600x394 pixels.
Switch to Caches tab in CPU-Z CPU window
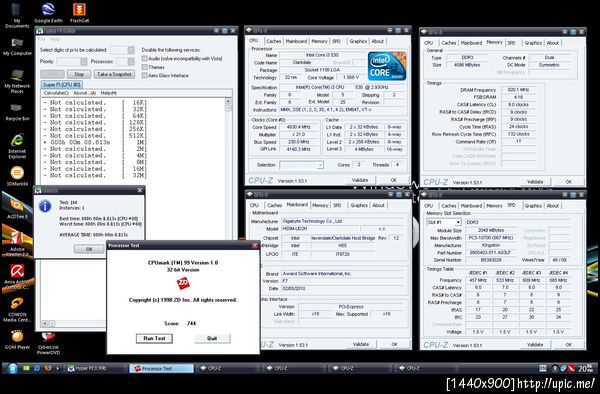point(274,41)
